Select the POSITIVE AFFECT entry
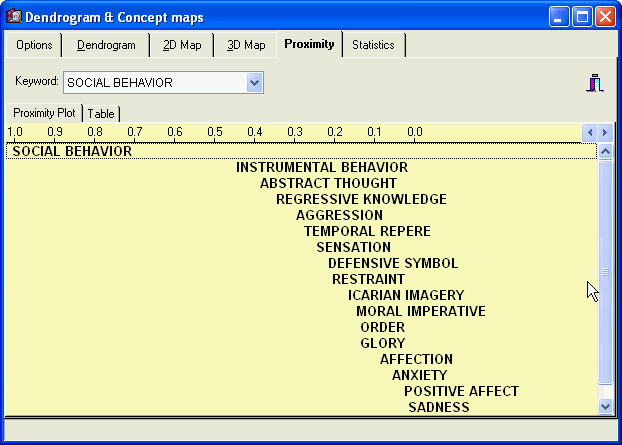 (x=461, y=391)
